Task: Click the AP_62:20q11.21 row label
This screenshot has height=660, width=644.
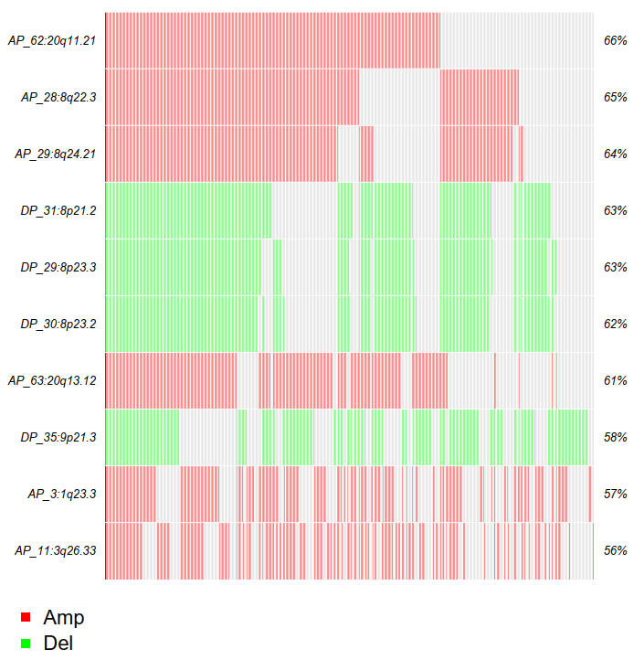Action: tap(52, 40)
